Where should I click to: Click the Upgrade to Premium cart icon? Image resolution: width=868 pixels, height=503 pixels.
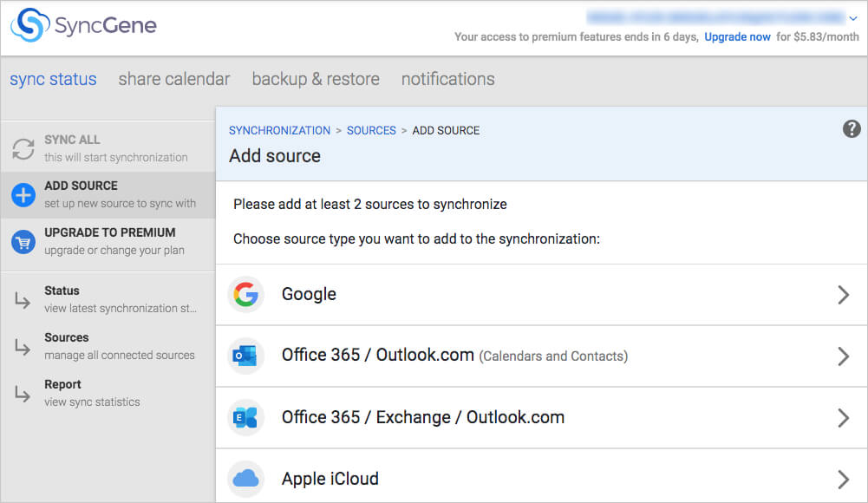click(23, 242)
